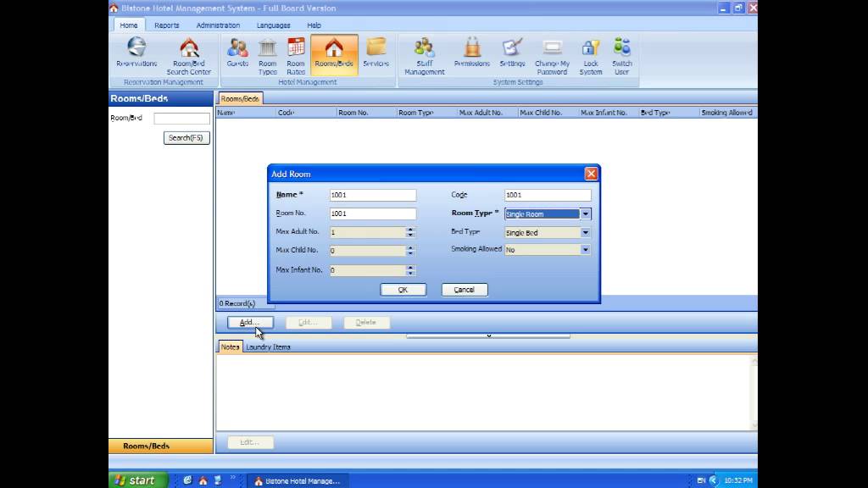Open Staff Management
Viewport: 868px width, 488px height.
(x=424, y=57)
